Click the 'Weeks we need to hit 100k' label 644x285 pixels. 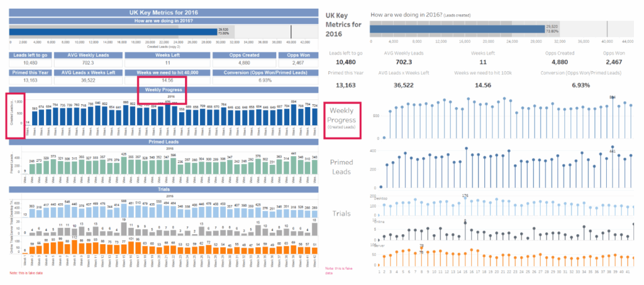click(483, 72)
